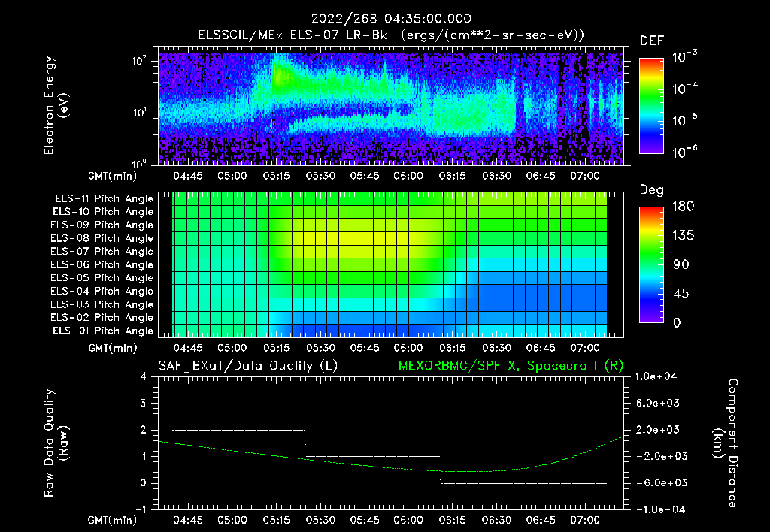Click the timestamp title '2022/268 04:35:00.000'
The width and height of the screenshot is (770, 532).
391,19
